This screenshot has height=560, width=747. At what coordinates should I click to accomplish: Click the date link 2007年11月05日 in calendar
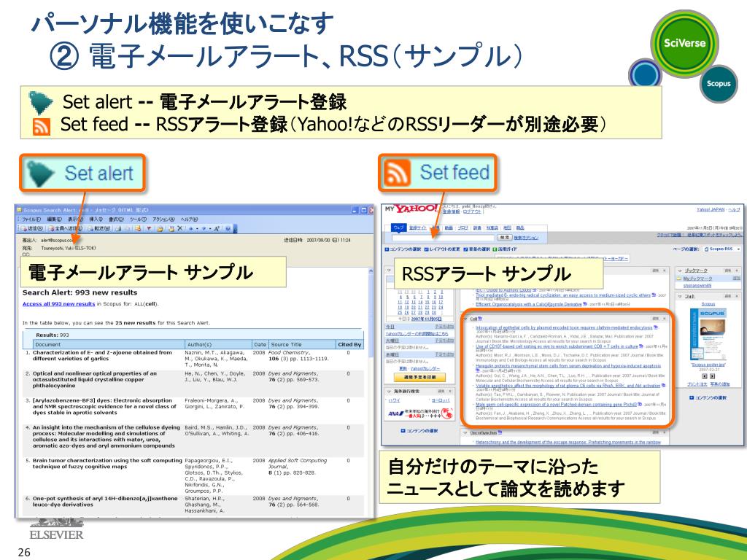coord(425,319)
